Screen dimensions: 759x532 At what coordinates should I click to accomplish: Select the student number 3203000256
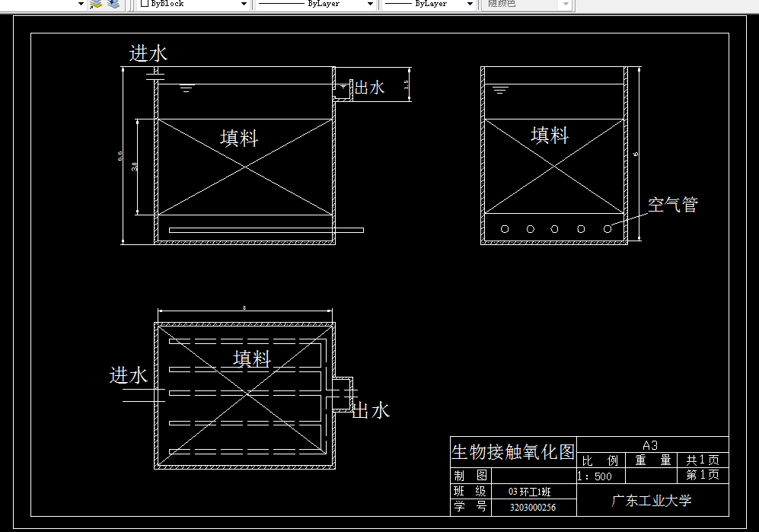click(532, 508)
